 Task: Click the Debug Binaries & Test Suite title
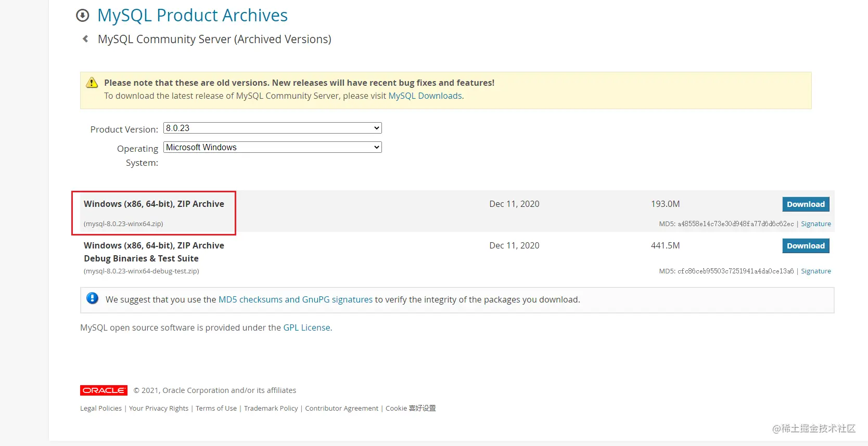(x=141, y=259)
